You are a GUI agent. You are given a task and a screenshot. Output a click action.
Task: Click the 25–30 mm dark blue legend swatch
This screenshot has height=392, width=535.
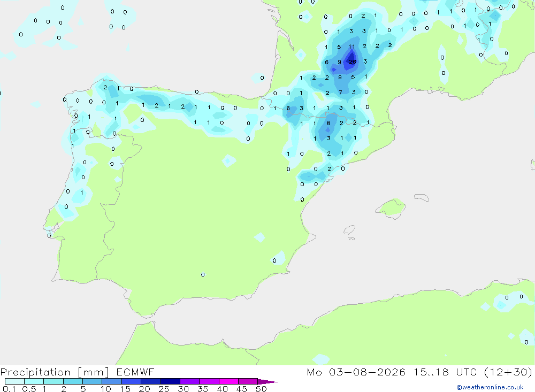(170, 381)
